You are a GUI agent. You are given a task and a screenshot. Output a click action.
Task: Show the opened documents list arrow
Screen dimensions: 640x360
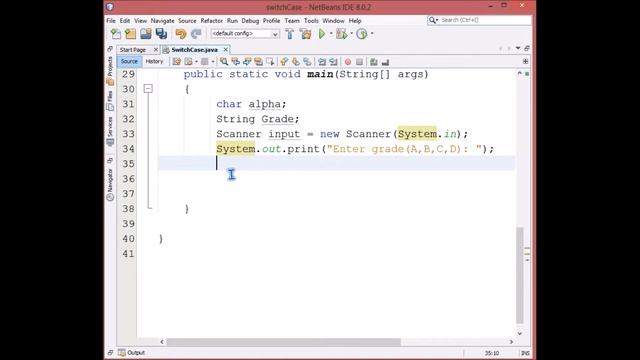[x=518, y=48]
